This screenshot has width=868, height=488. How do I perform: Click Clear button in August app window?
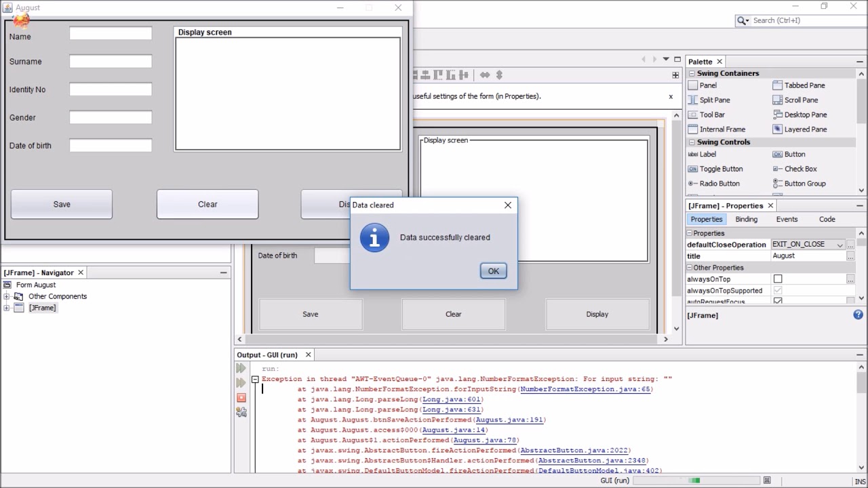[208, 204]
